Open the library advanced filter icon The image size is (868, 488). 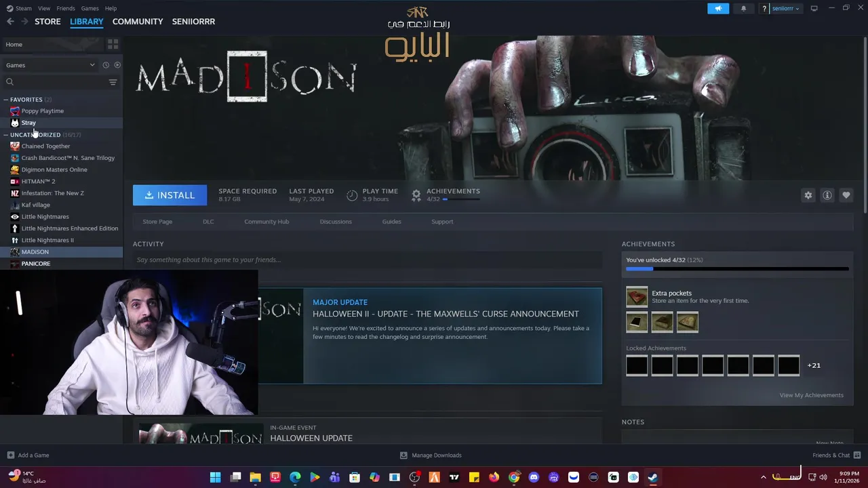click(x=113, y=82)
